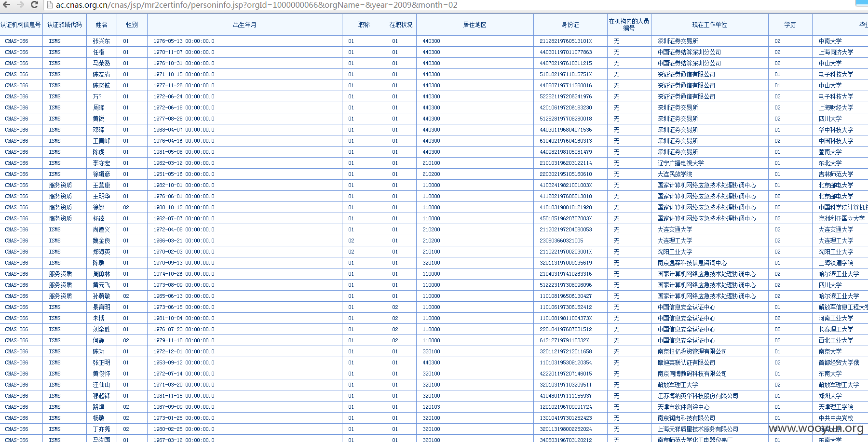This screenshot has width=868, height=442.
Task: Focus the address bar showing ac.cnas.org.cn
Action: (x=257, y=5)
